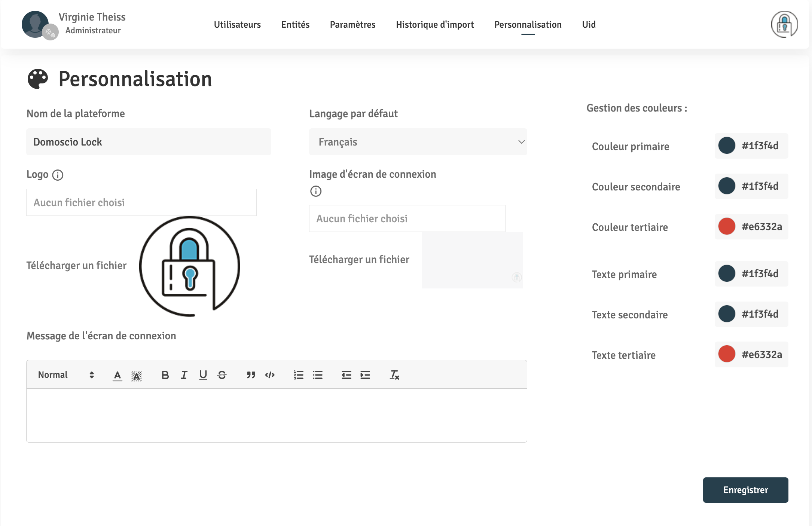The image size is (812, 526).
Task: Create an ordered numbered list
Action: 298,375
